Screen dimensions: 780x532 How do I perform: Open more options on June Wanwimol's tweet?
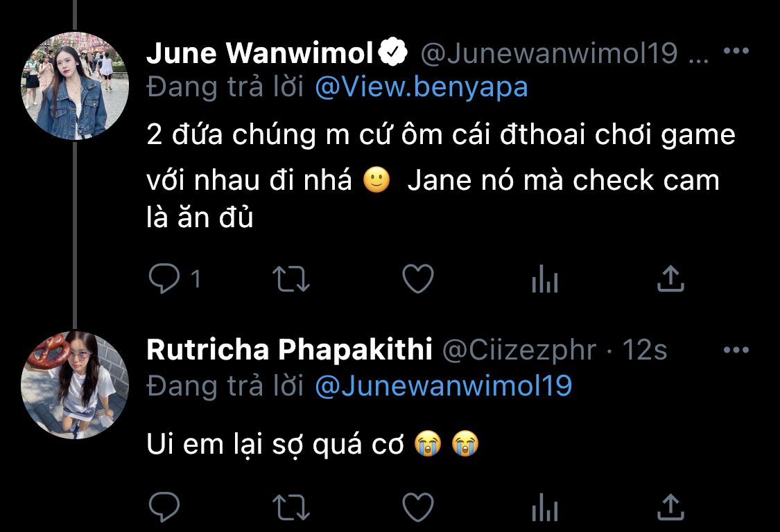[x=736, y=50]
